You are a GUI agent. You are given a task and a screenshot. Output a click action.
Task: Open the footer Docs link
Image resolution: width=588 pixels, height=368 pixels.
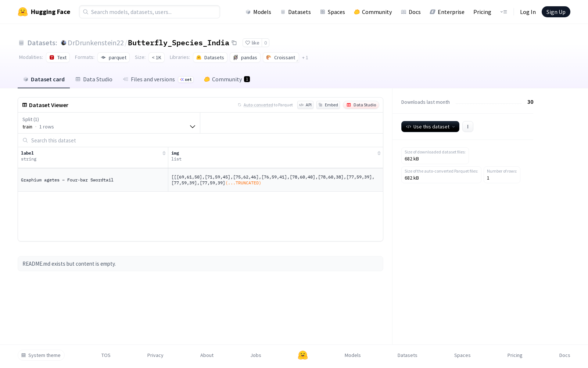point(564,355)
